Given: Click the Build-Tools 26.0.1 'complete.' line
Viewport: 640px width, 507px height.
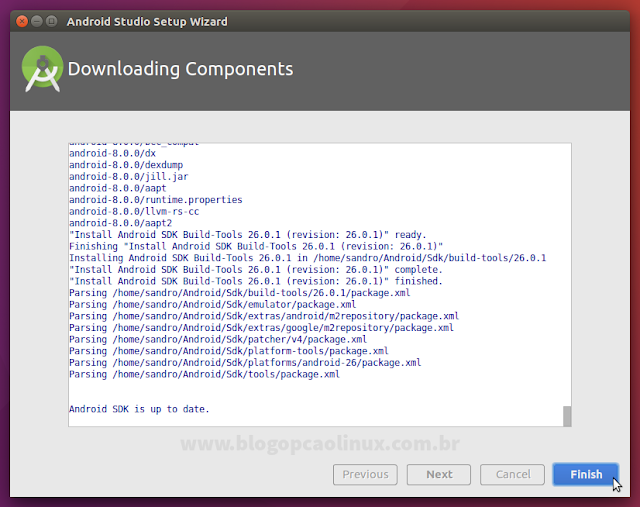Looking at the screenshot, I should [256, 270].
